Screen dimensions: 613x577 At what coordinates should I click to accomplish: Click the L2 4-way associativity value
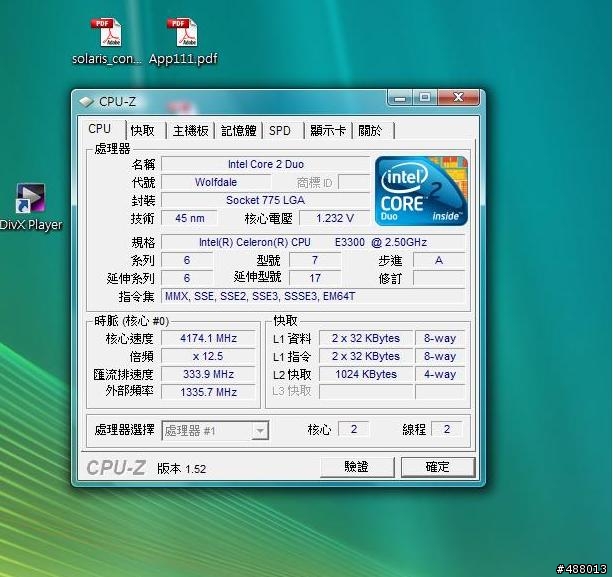tap(440, 374)
